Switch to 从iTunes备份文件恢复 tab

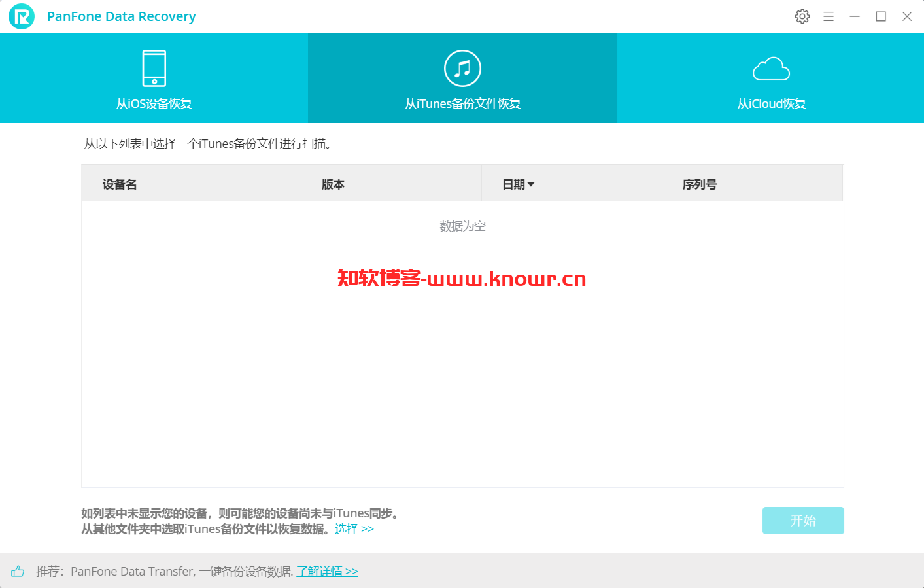[x=462, y=78]
